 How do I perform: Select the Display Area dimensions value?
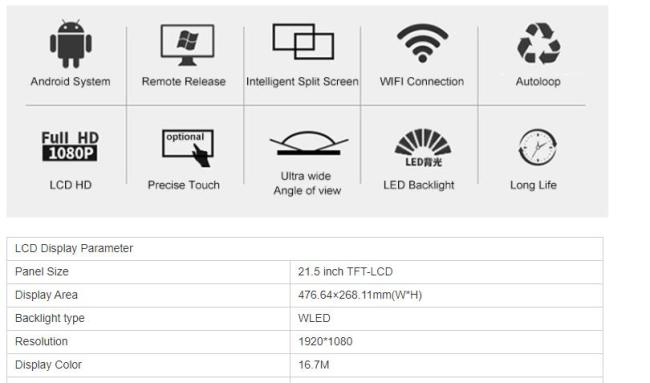(x=360, y=295)
